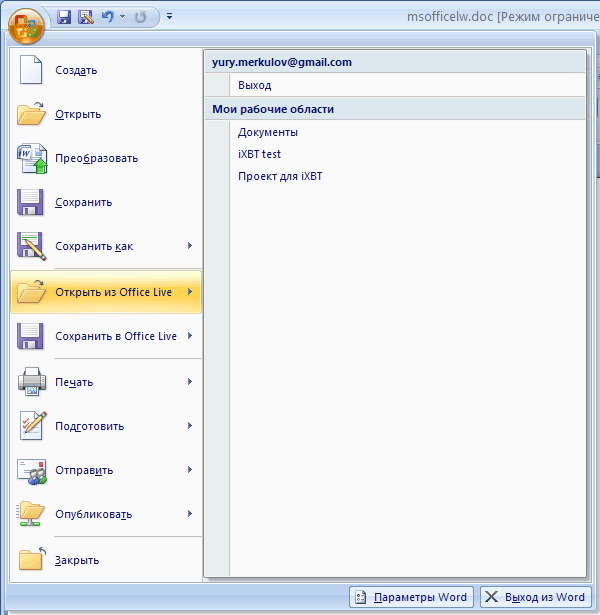Open Customize Quick Access Toolbar dropdown
This screenshot has width=600, height=615.
coord(169,16)
